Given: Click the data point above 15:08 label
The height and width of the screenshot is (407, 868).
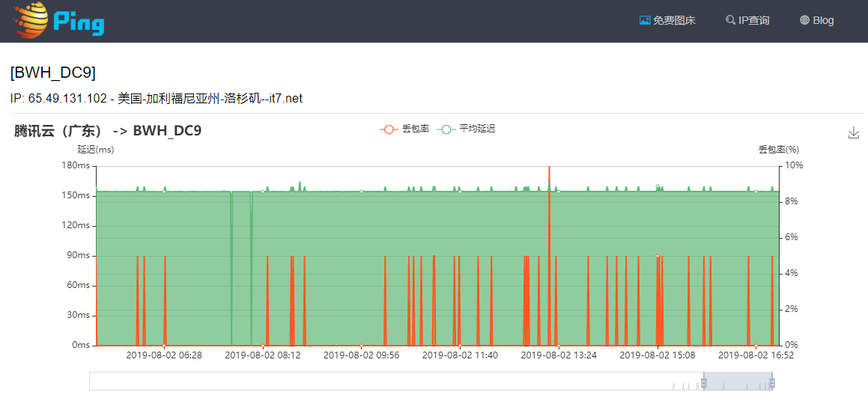Looking at the screenshot, I should tap(658, 256).
